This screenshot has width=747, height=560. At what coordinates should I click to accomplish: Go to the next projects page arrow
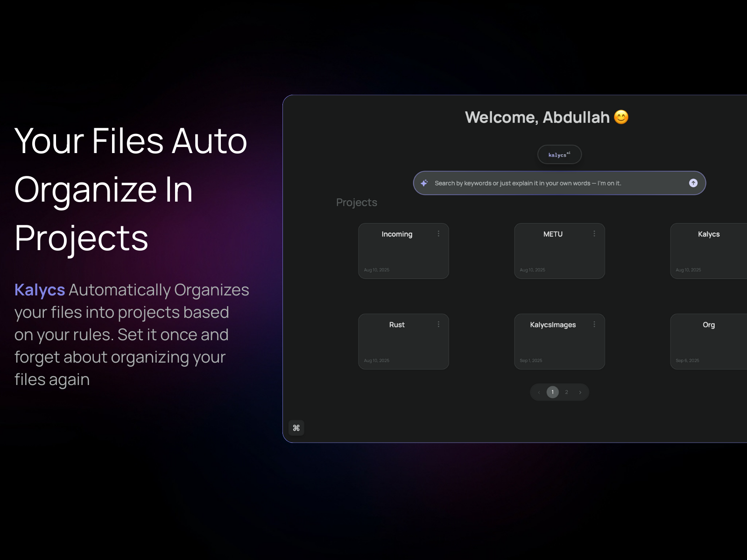[x=580, y=392]
